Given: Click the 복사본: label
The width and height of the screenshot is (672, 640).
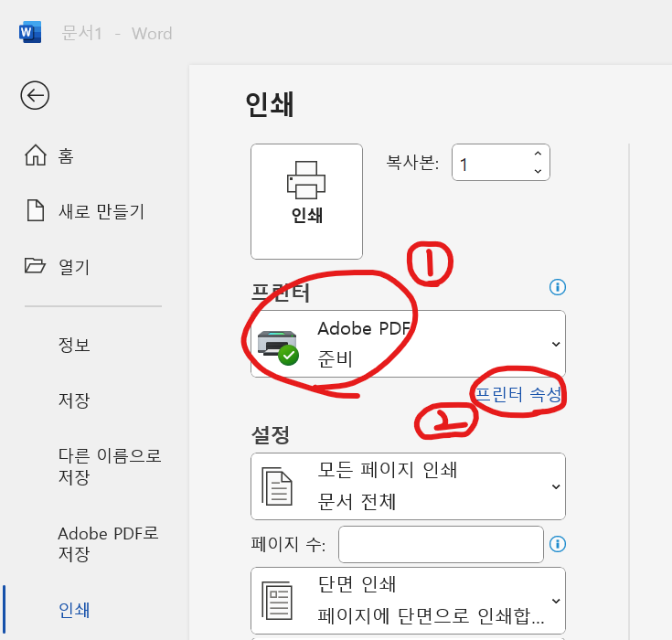Looking at the screenshot, I should [x=412, y=163].
